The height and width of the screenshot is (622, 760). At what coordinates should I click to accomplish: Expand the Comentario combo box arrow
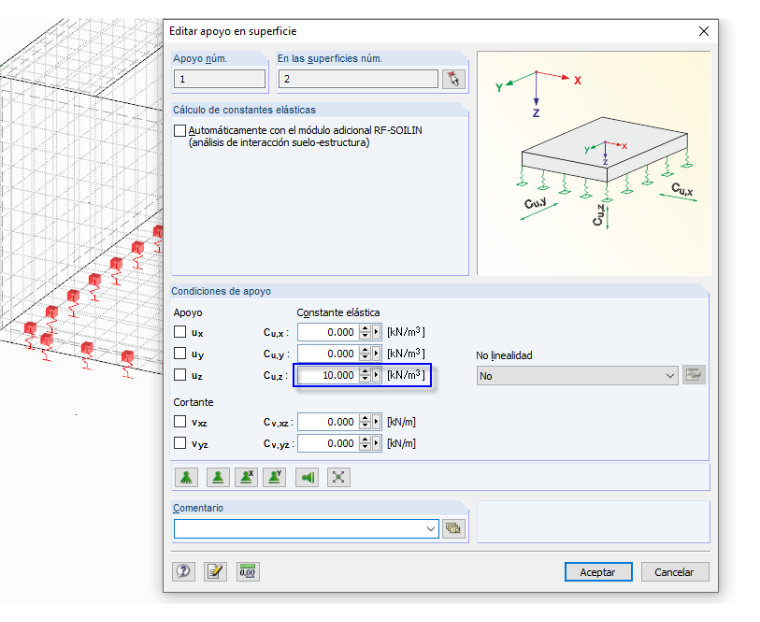click(x=430, y=529)
